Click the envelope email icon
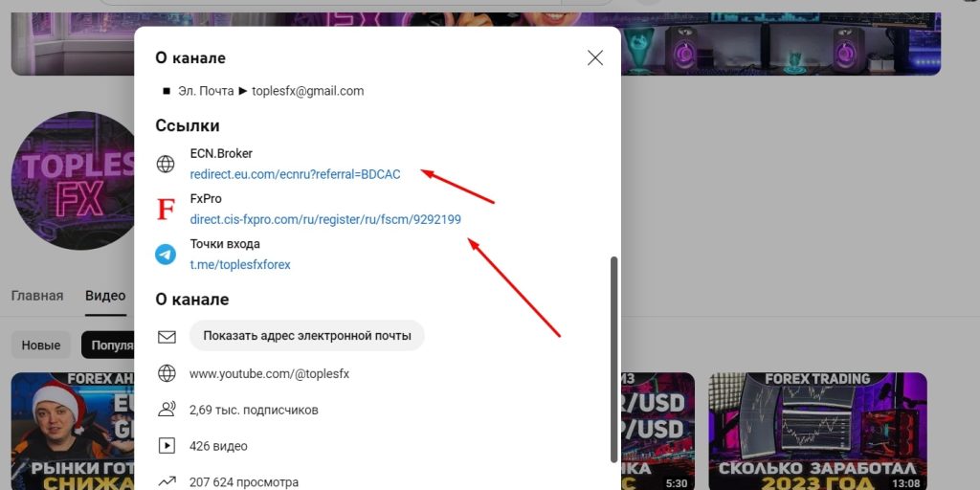The image size is (980, 490). (x=167, y=337)
